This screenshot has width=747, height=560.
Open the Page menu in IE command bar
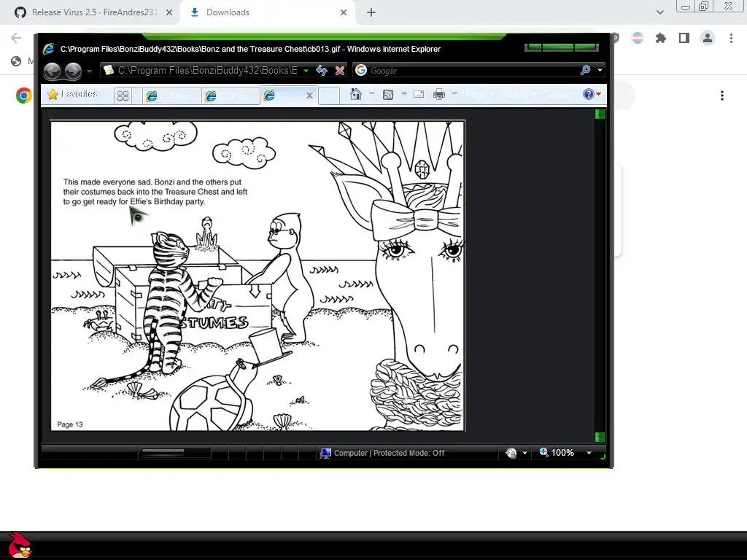480,94
